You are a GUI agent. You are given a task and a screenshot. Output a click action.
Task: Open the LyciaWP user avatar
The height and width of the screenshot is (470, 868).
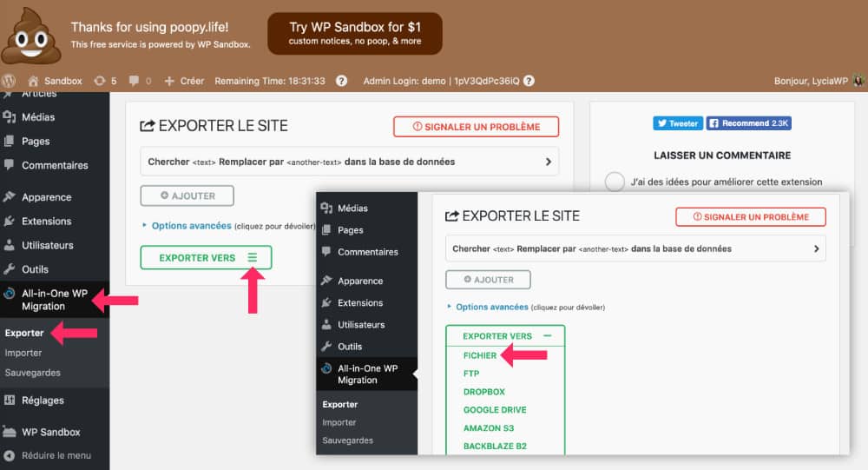tap(858, 81)
